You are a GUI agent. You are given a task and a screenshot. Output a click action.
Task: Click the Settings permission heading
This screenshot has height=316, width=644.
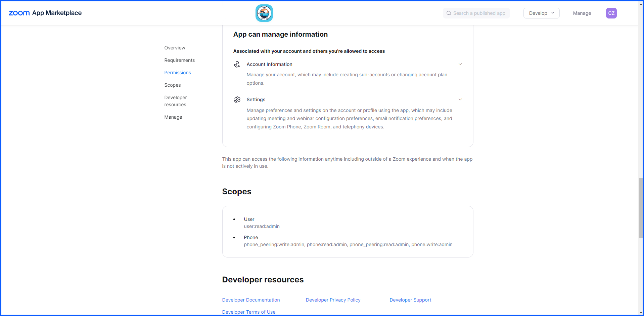(256, 100)
